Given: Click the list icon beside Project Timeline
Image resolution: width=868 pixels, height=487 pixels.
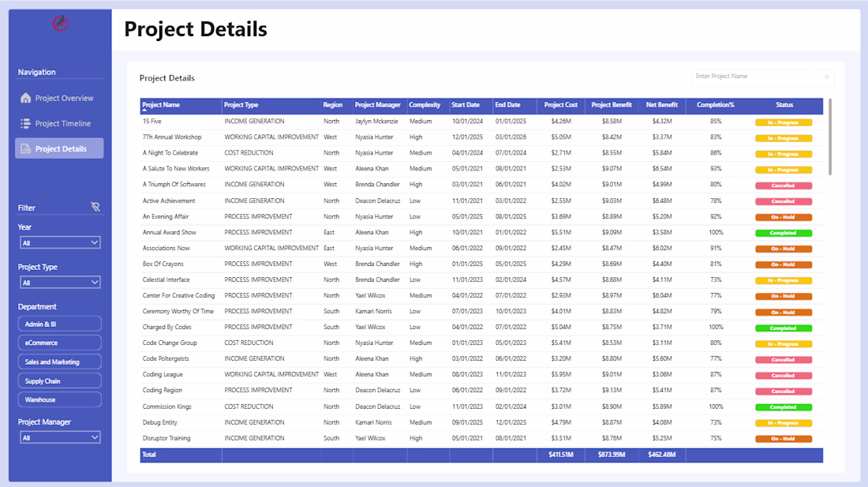Looking at the screenshot, I should [x=25, y=123].
